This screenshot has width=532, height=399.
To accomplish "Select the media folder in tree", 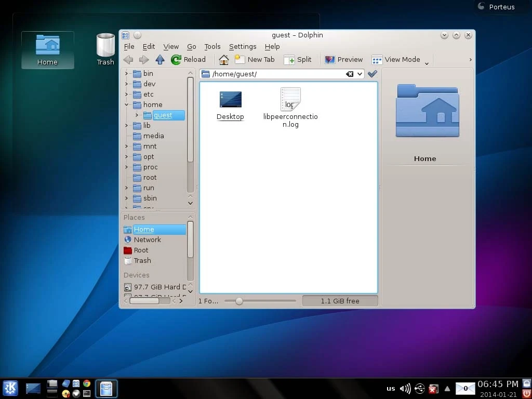I will 148,136.
